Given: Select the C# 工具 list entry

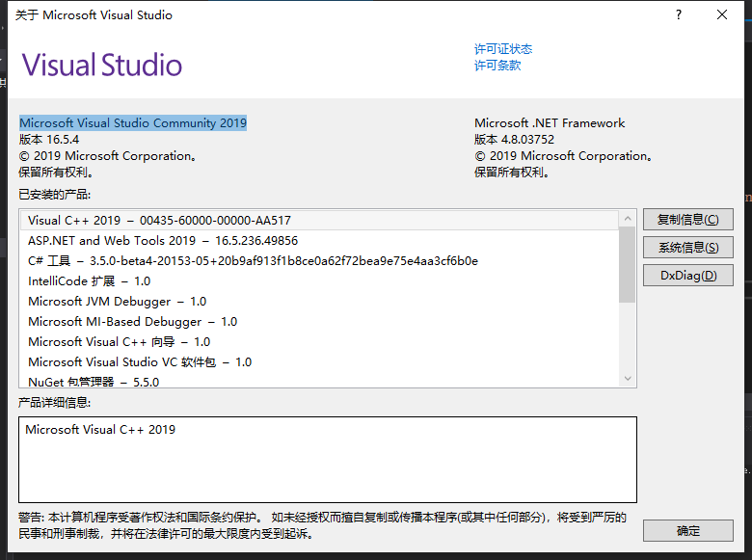Looking at the screenshot, I should tap(253, 261).
